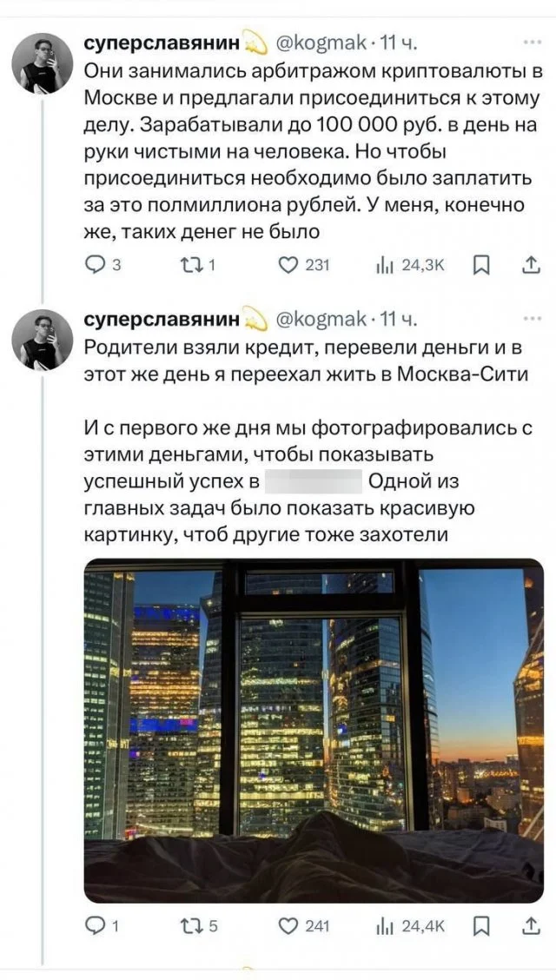
Task: Open @kogmak handle link in first tweet
Action: coord(321,43)
